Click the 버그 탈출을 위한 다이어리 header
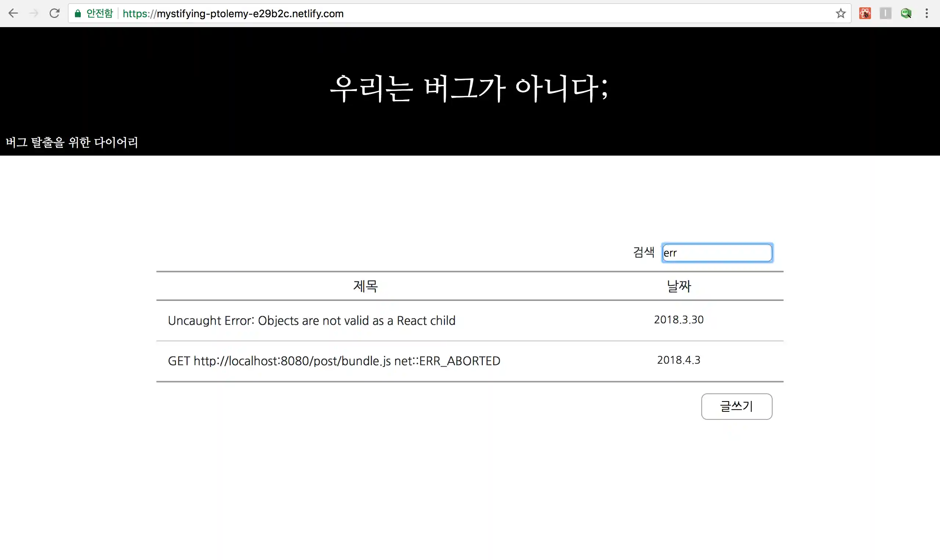The image size is (940, 560). [72, 142]
